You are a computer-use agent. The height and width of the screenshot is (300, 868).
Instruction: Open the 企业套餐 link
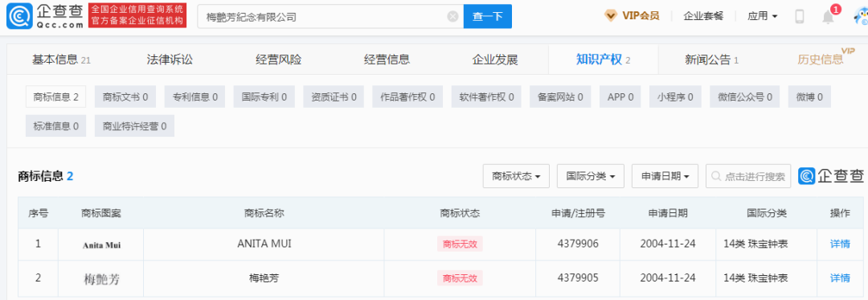pyautogui.click(x=703, y=16)
